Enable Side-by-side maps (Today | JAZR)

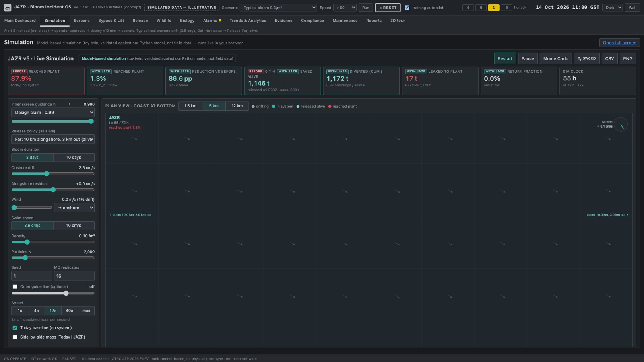(15, 337)
